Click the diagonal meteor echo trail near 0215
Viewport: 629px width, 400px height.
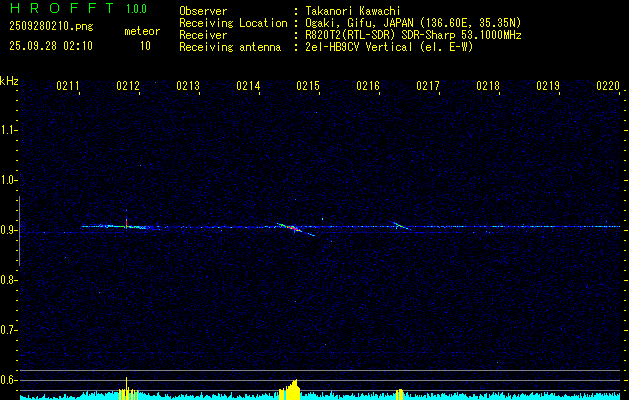coord(296,229)
